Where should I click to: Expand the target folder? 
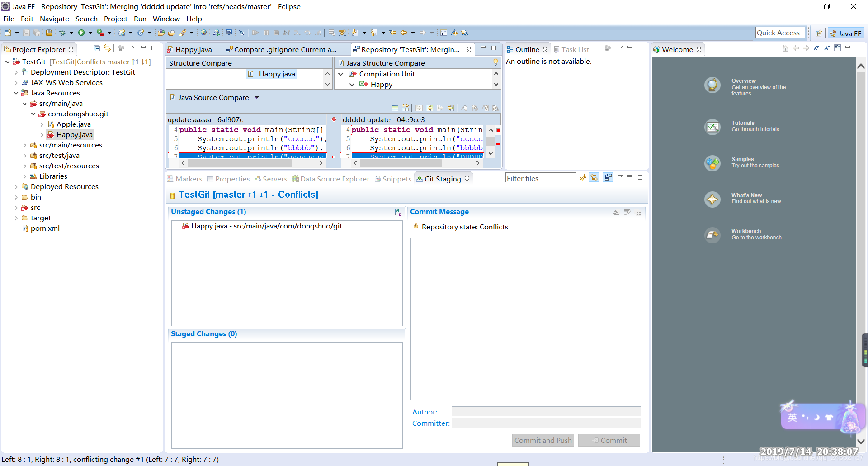click(16, 218)
